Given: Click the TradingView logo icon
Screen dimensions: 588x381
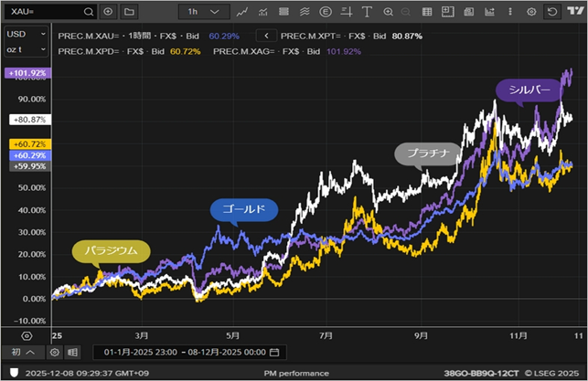Looking at the screenshot, I should (x=572, y=12).
